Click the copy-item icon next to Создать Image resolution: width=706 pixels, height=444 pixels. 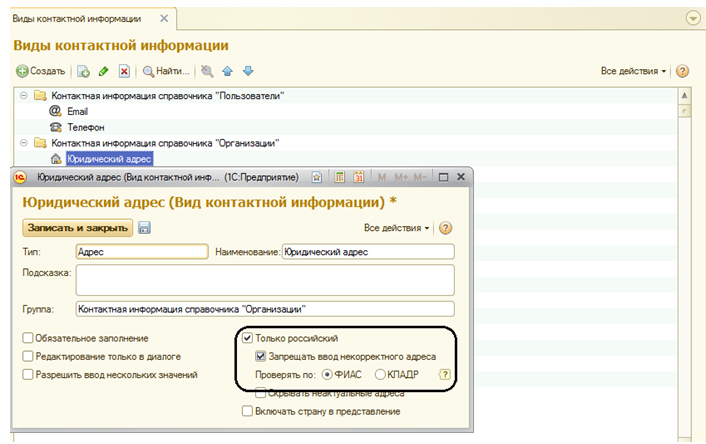[84, 71]
